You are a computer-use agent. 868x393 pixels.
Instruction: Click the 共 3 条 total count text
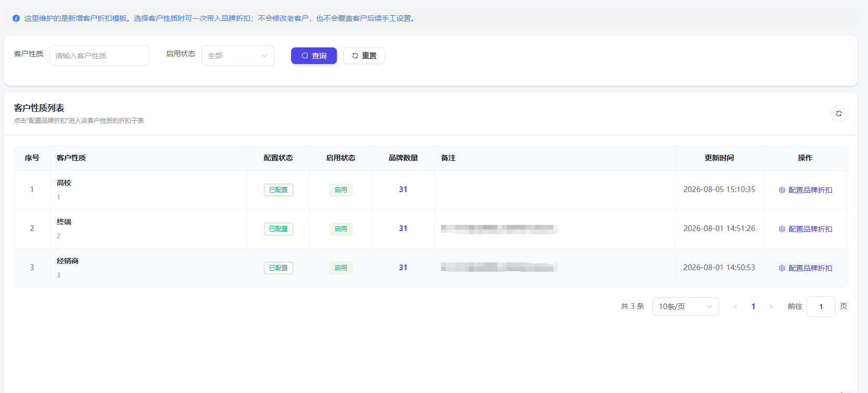click(633, 307)
